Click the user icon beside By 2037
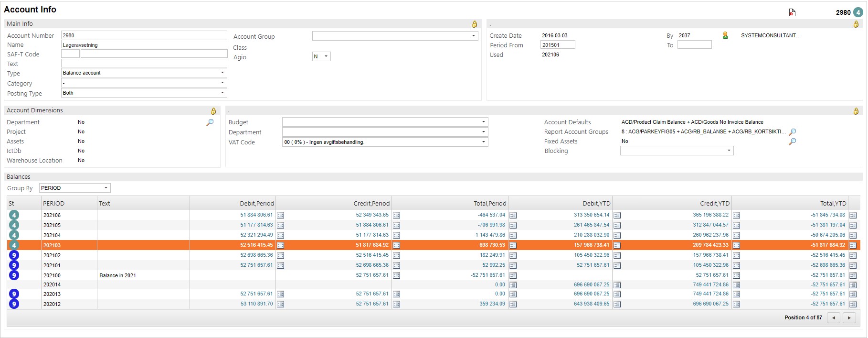 pos(725,35)
